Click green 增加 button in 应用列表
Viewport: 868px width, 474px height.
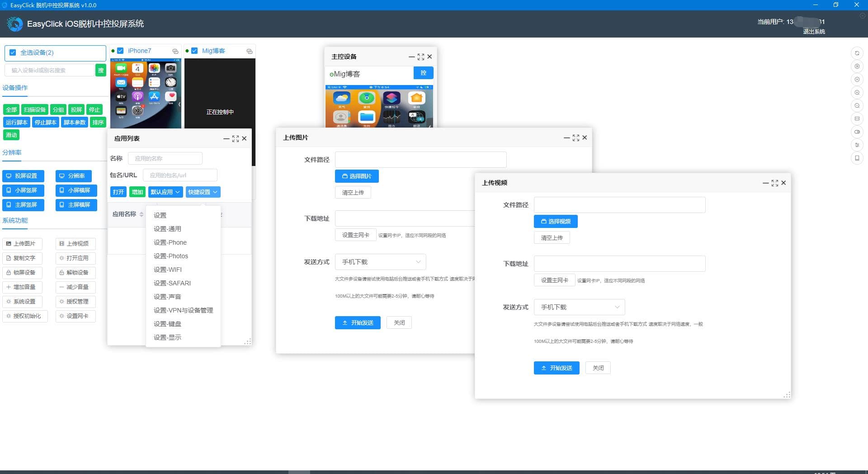[137, 192]
